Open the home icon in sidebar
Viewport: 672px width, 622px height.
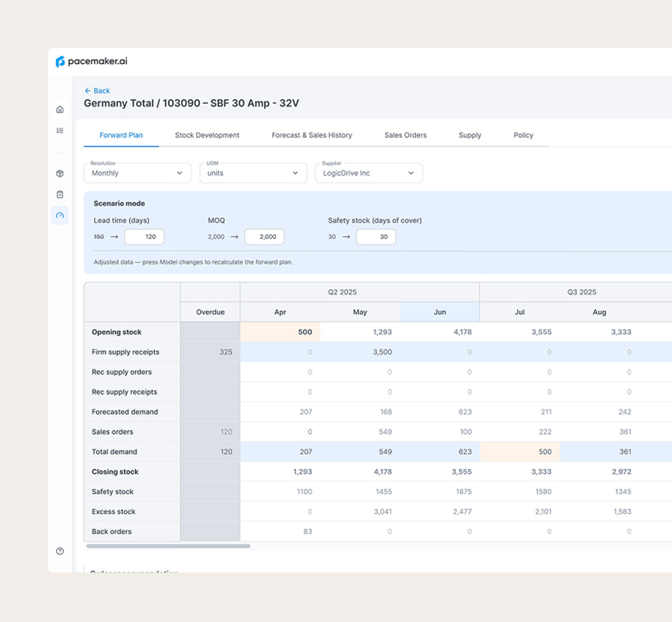tap(60, 109)
